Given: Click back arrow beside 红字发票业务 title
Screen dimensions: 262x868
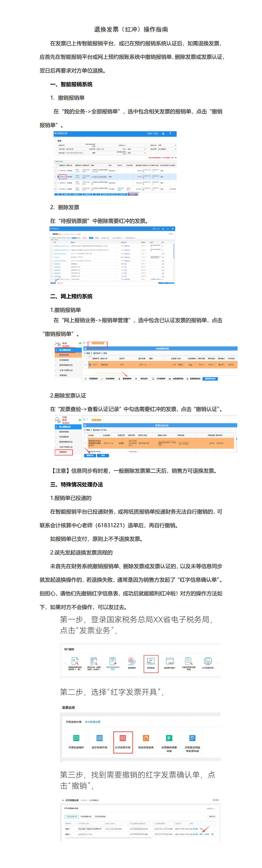Looking at the screenshot, I should click(x=63, y=800).
